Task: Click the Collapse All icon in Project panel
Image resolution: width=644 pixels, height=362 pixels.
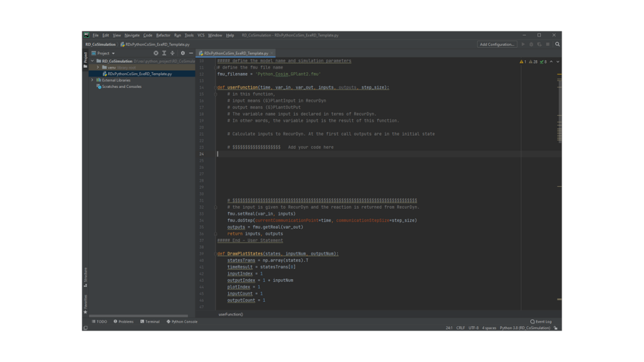Action: [x=172, y=53]
